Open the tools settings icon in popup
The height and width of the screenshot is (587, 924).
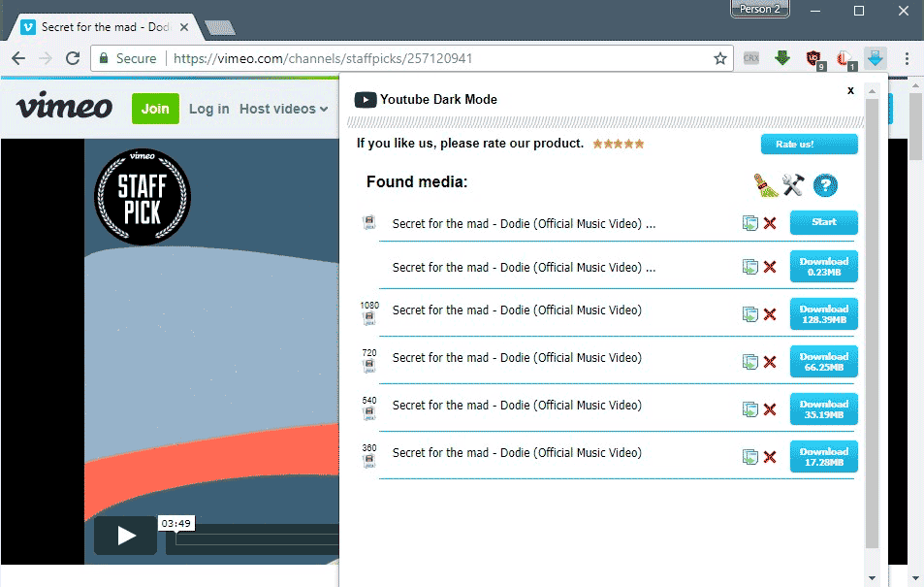(795, 184)
